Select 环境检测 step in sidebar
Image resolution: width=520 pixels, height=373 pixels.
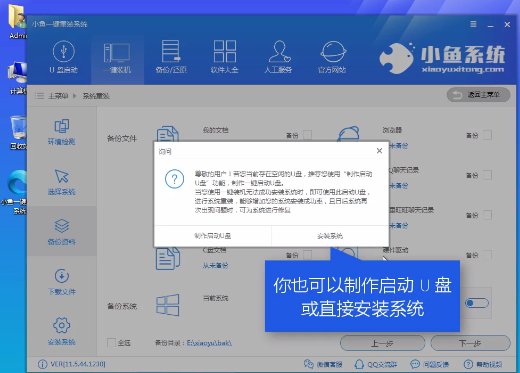[62, 132]
